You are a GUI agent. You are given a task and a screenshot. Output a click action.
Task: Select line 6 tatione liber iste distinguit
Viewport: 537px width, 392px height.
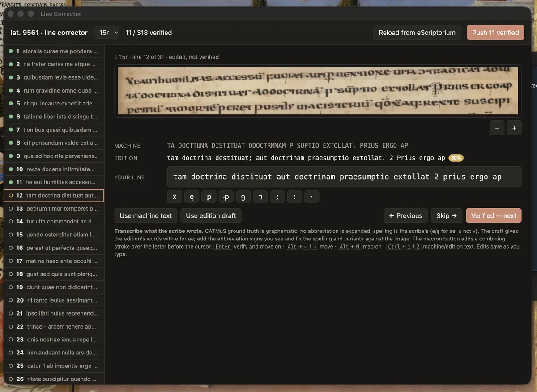[54, 117]
